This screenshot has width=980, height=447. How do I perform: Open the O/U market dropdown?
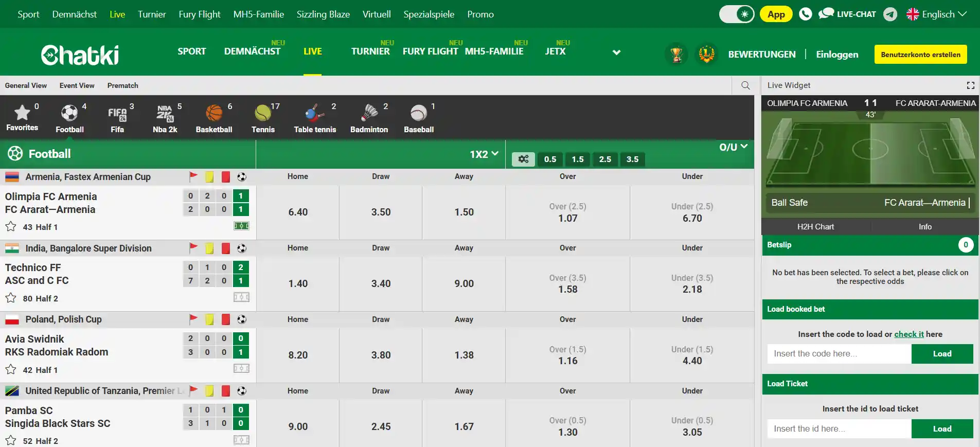[733, 147]
